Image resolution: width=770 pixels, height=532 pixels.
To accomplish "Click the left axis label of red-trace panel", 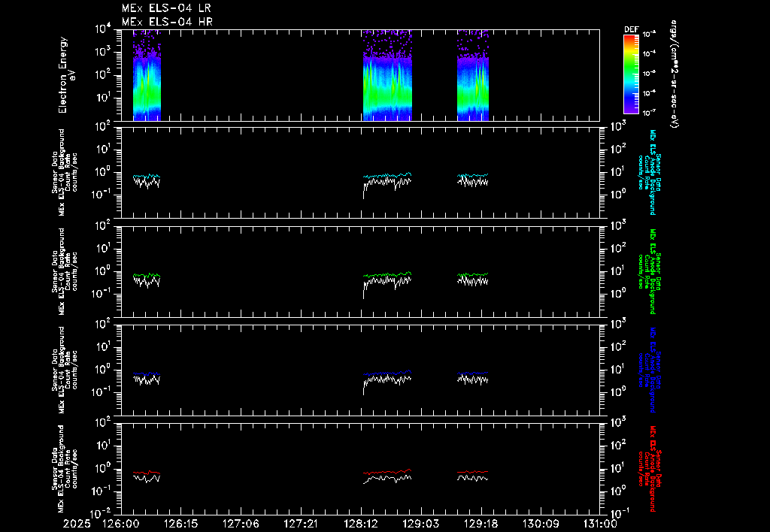I will (65, 469).
